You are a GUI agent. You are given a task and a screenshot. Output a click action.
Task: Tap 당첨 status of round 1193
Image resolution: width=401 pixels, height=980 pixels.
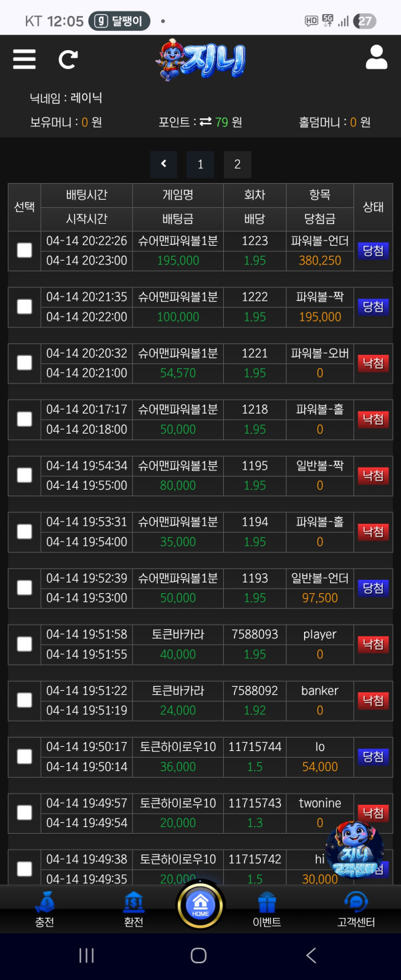tap(374, 588)
